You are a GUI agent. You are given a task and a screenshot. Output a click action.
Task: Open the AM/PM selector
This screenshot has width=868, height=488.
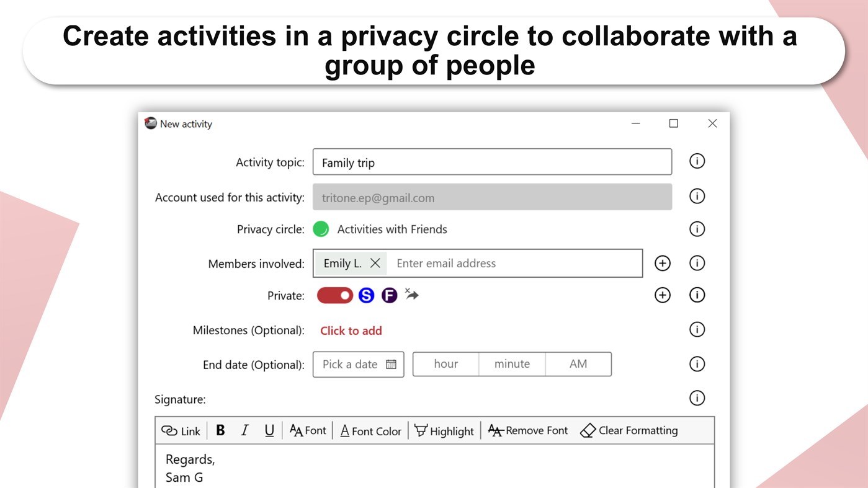(578, 364)
